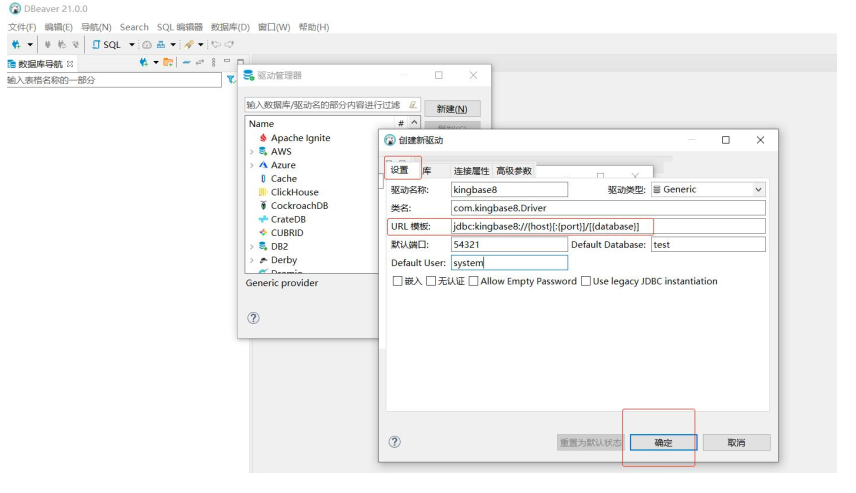This screenshot has width=856, height=493.
Task: Select CockroachDB driver in the list
Action: (x=299, y=206)
